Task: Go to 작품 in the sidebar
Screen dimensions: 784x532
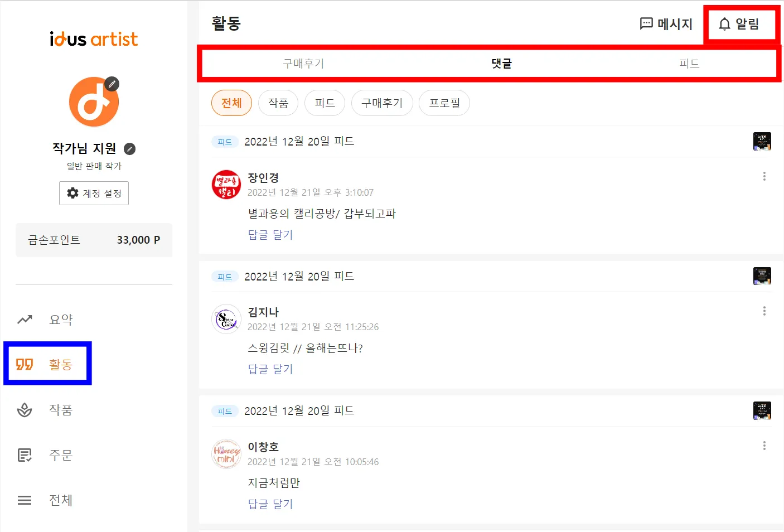Action: pos(61,410)
